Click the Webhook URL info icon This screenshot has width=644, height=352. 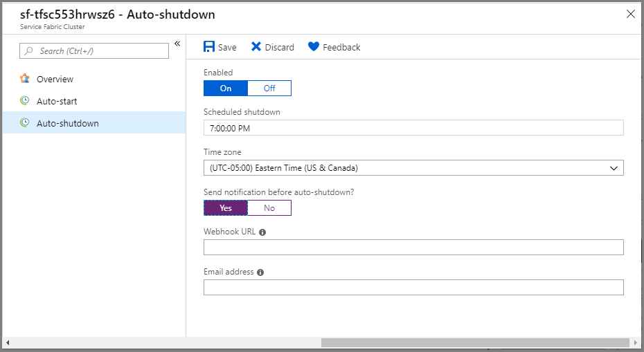pos(262,232)
